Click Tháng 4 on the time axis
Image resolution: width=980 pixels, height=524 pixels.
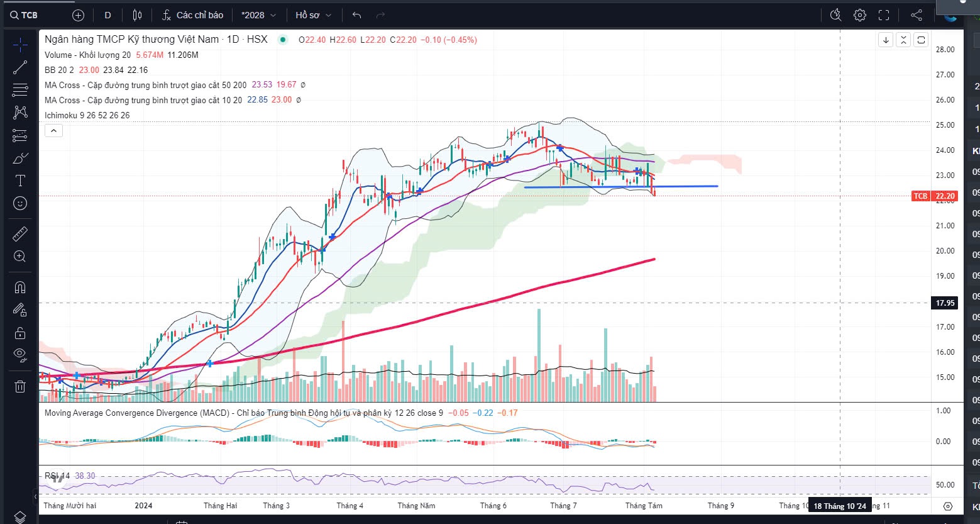(x=350, y=505)
